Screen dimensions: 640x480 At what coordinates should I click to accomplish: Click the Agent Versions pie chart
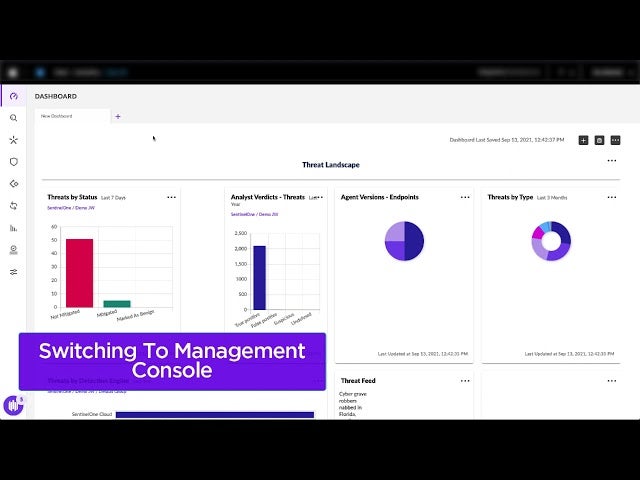point(404,241)
